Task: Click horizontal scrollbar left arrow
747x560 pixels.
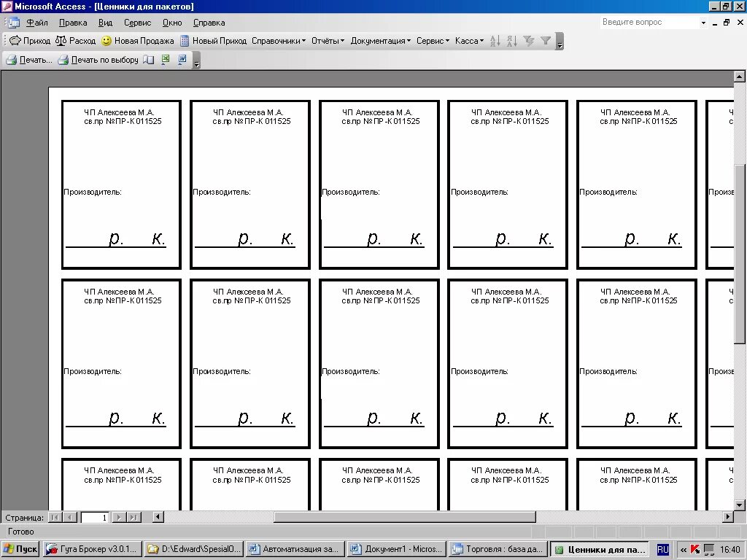Action: 158,517
